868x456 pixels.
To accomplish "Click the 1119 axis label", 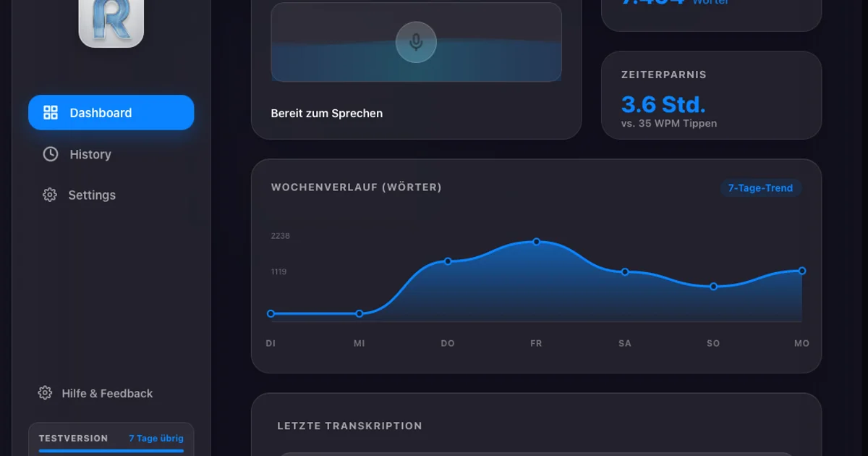I will point(279,272).
